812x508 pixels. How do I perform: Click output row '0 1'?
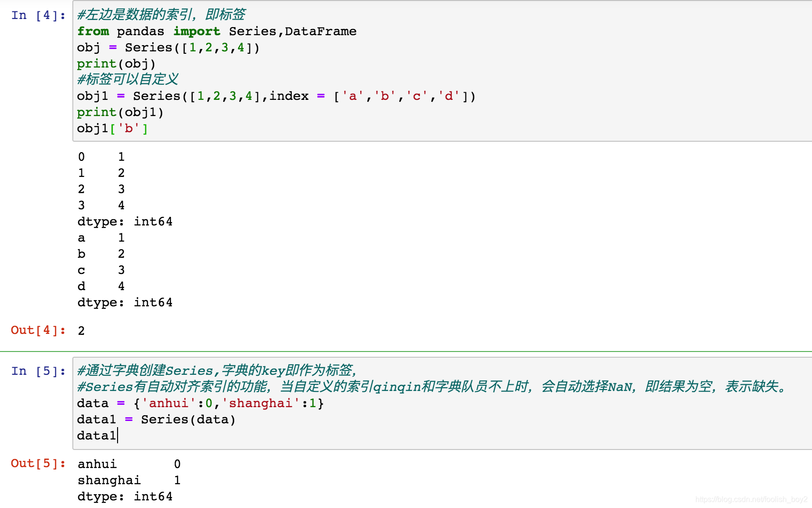pos(101,157)
